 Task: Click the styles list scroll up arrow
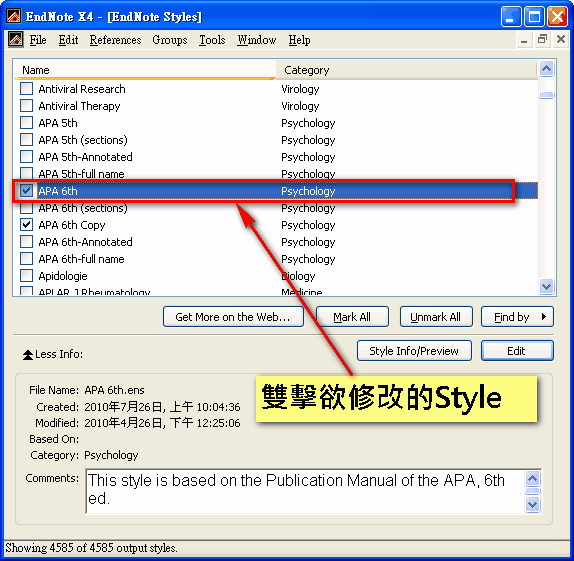[547, 69]
